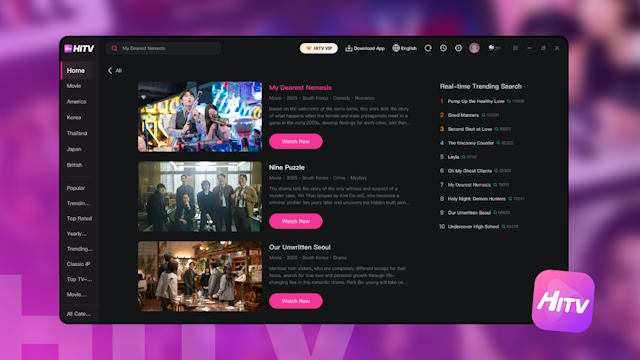Select trending search Holy Night: Demon Hunters

point(477,199)
